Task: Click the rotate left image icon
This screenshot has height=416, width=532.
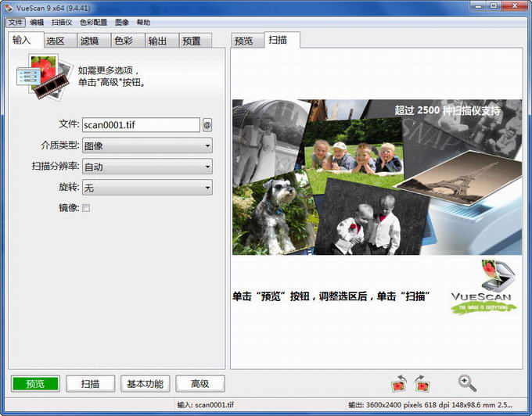Action: pos(399,383)
